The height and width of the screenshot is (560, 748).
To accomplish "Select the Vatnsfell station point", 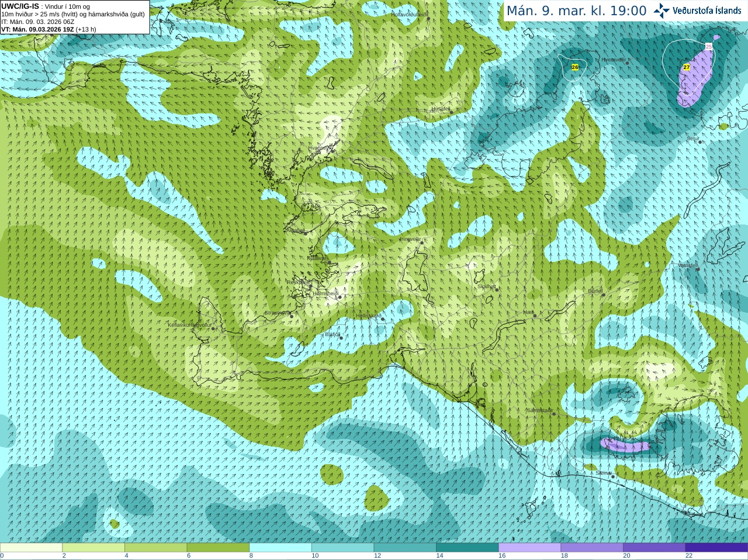I will click(698, 269).
